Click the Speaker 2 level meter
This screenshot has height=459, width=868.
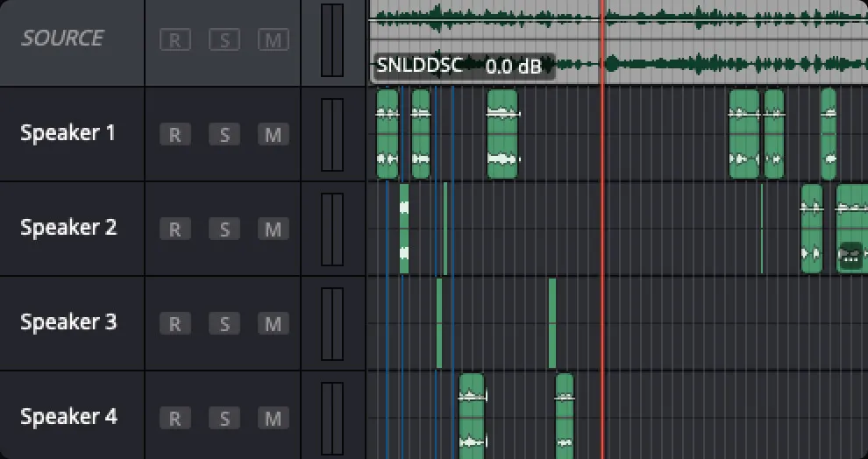click(332, 229)
